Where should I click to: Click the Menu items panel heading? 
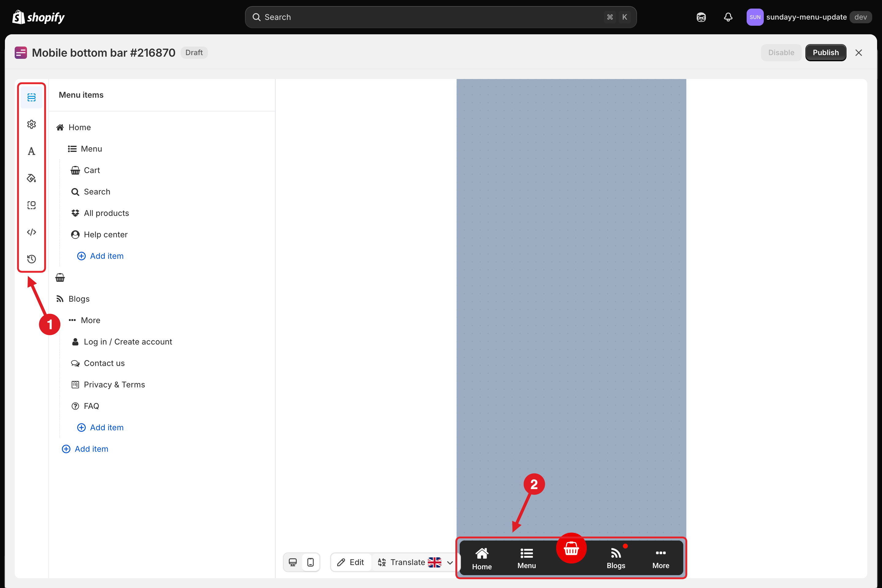point(81,95)
